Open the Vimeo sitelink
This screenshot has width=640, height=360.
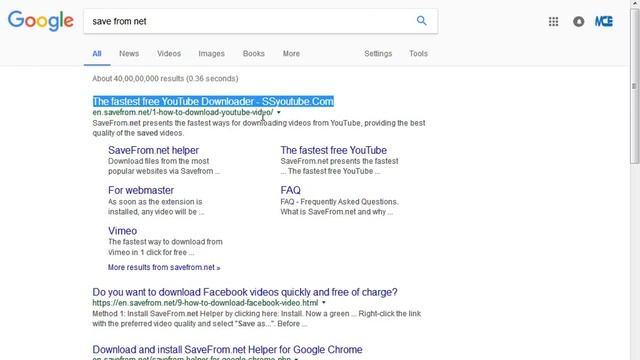point(122,231)
